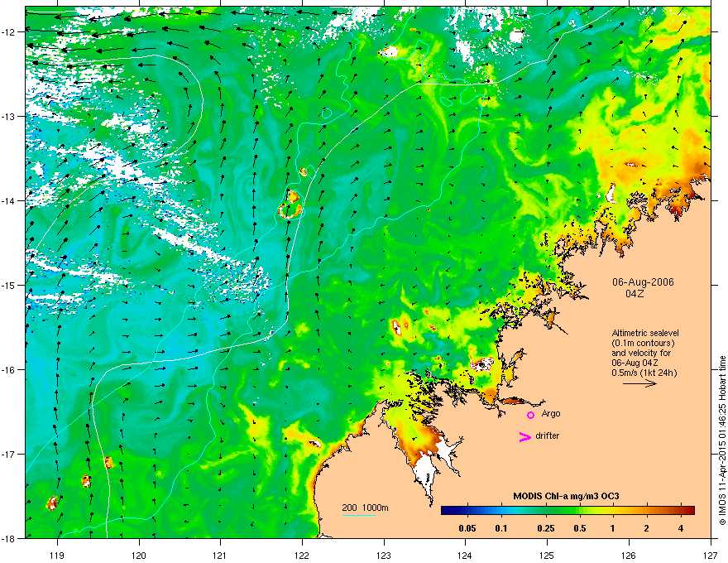The height and width of the screenshot is (563, 728).
Task: Click the vertical IMOS Hobart time credit text
Action: (x=722, y=440)
